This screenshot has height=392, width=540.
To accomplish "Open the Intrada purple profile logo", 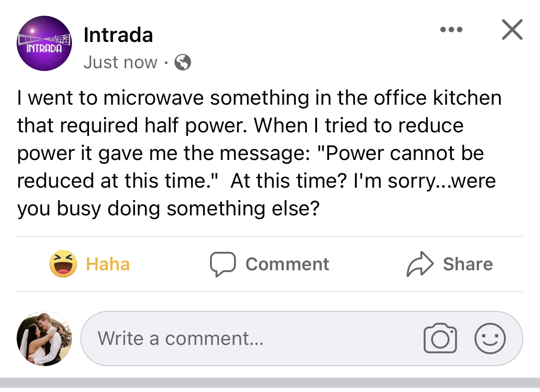I will tap(44, 43).
